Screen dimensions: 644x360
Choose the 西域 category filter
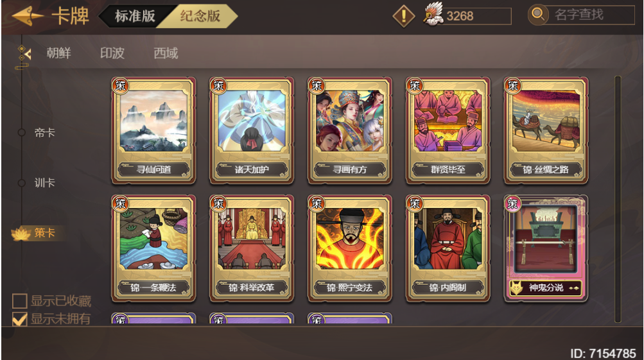[x=166, y=53]
